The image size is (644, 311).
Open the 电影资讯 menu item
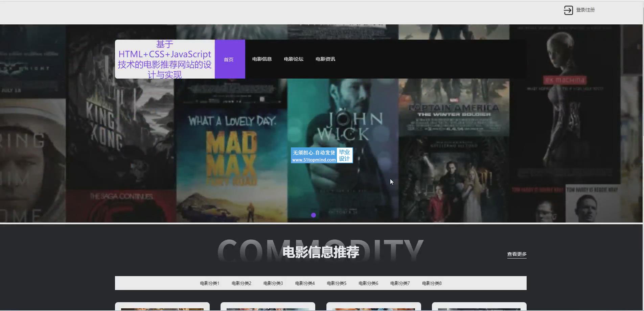point(325,59)
